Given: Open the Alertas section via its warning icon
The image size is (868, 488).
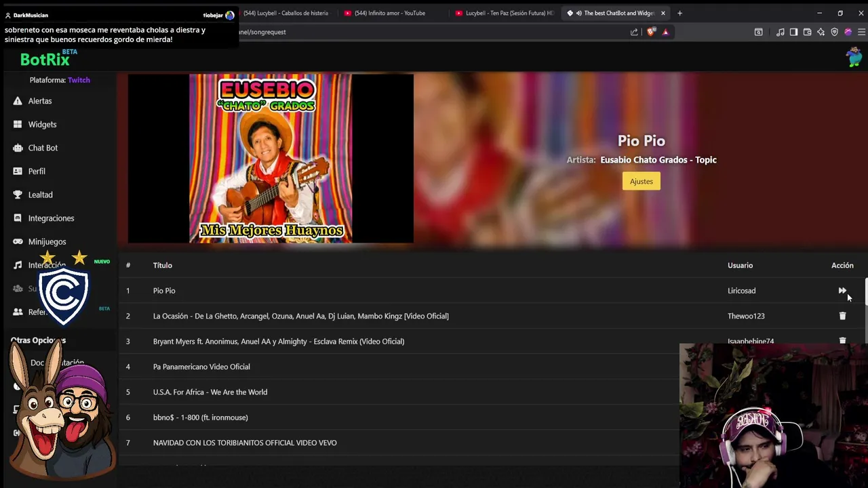Looking at the screenshot, I should coord(18,101).
